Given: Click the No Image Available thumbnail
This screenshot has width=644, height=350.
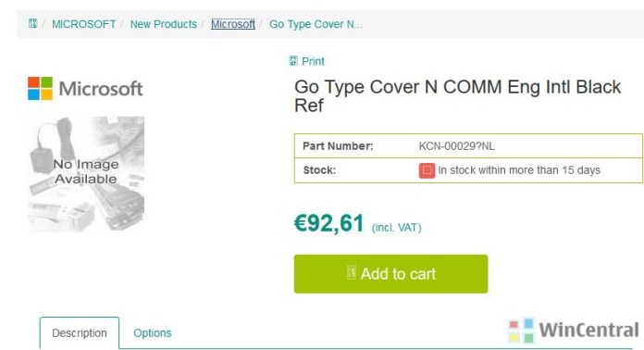Looking at the screenshot, I should [86, 174].
